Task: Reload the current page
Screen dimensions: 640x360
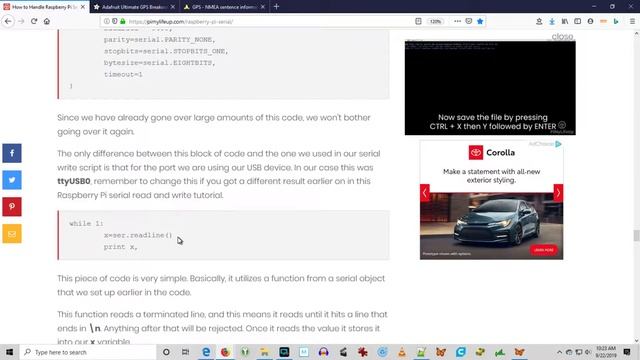Action: pos(34,21)
